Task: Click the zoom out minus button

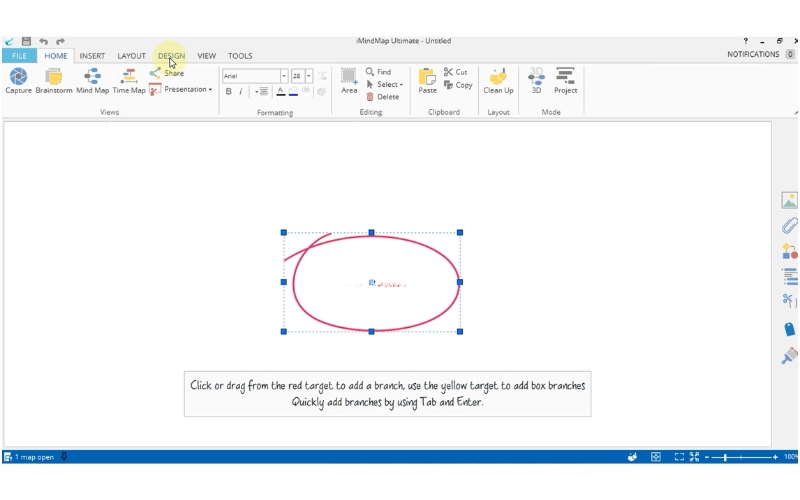Action: [707, 457]
